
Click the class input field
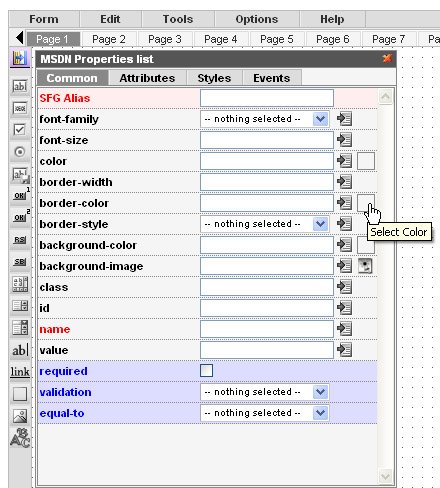click(267, 287)
